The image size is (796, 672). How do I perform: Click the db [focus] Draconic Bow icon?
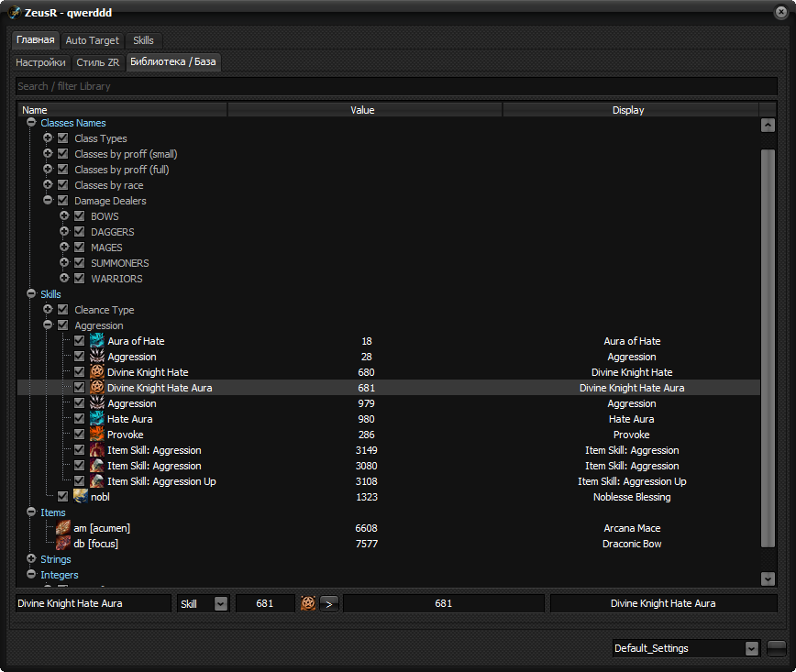[63, 543]
